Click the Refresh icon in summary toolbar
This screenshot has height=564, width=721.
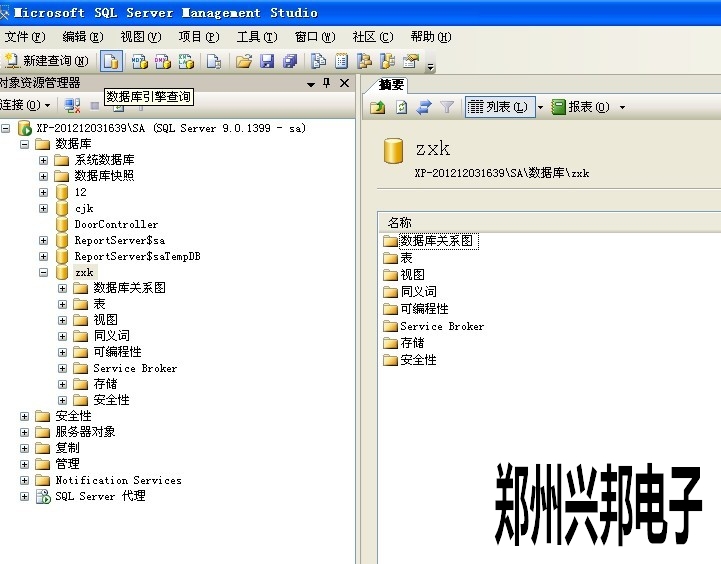401,107
